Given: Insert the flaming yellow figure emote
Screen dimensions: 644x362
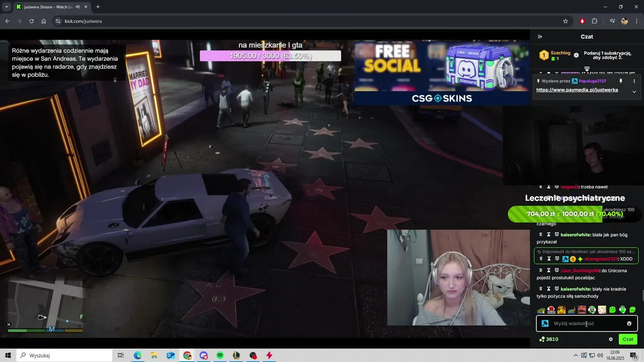Looking at the screenshot, I should tap(561, 310).
